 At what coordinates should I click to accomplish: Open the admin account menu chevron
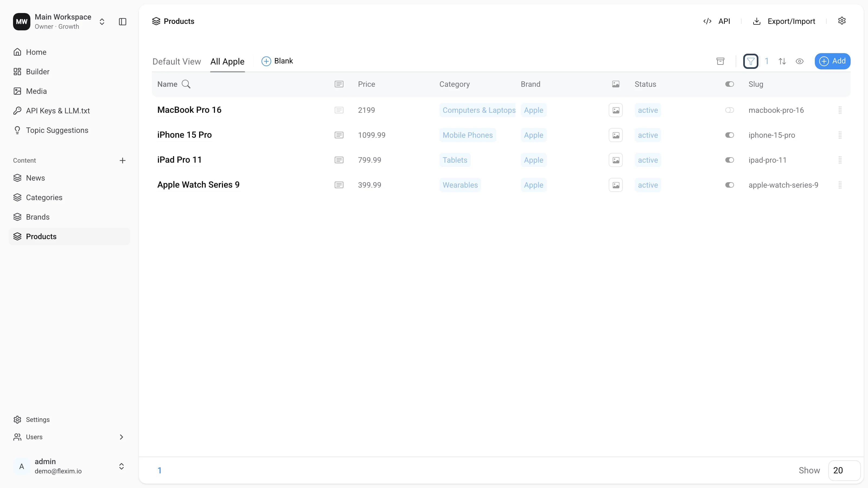121,466
